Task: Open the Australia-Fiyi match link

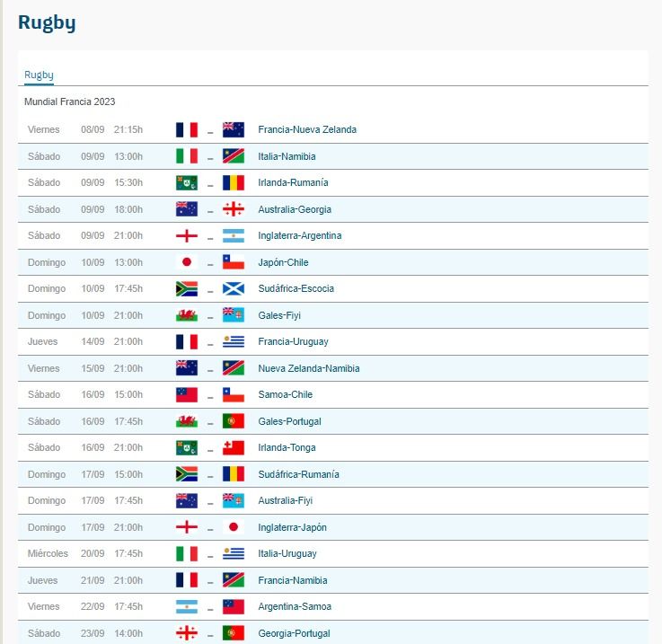Action: (285, 500)
